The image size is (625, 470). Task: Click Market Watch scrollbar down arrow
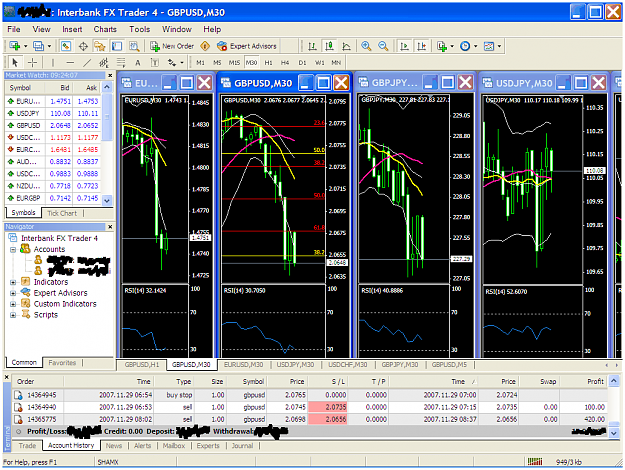107,200
